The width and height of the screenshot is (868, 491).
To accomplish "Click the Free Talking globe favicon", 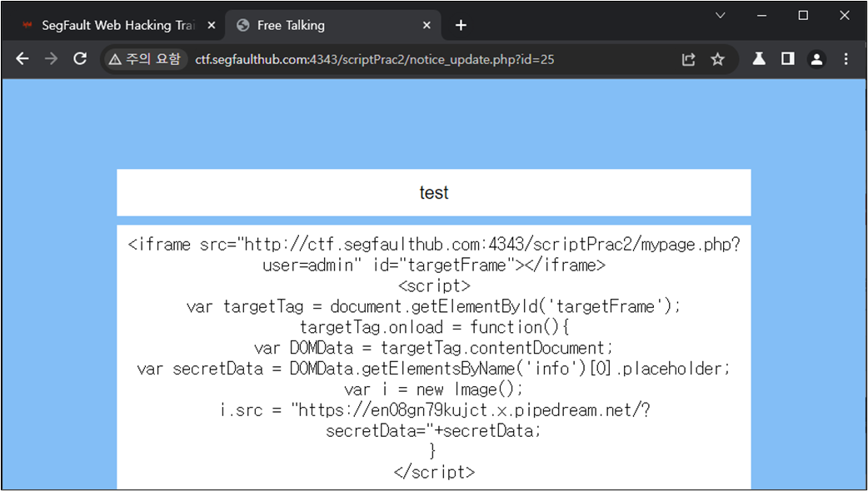I will 242,26.
